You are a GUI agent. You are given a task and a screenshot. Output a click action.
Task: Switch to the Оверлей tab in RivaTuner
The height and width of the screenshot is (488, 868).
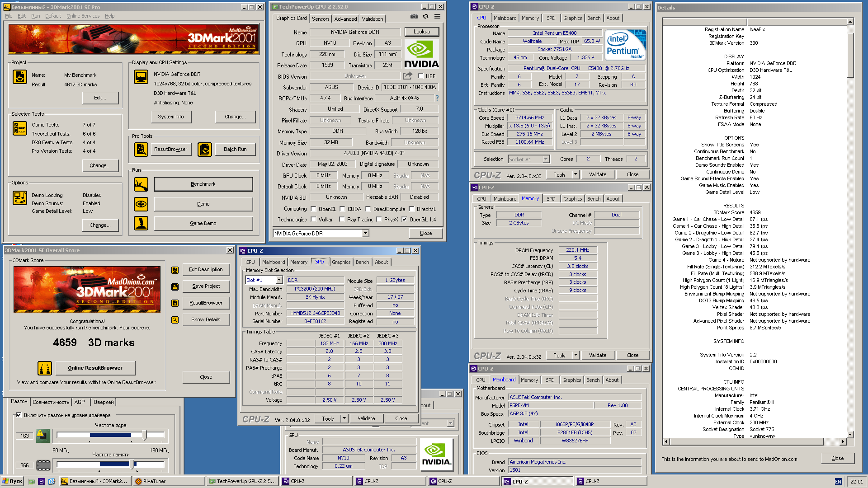(104, 402)
